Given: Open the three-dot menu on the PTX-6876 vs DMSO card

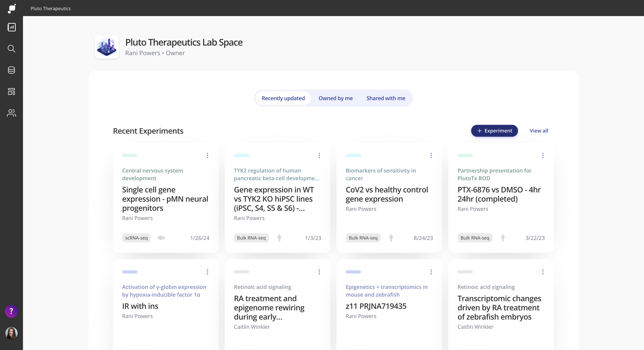Looking at the screenshot, I should coord(543,155).
